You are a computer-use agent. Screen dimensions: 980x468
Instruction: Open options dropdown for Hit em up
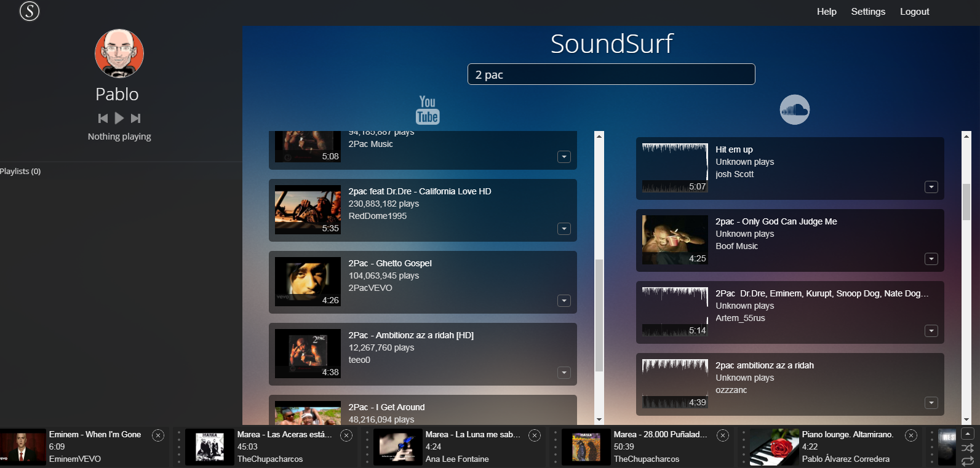click(931, 187)
